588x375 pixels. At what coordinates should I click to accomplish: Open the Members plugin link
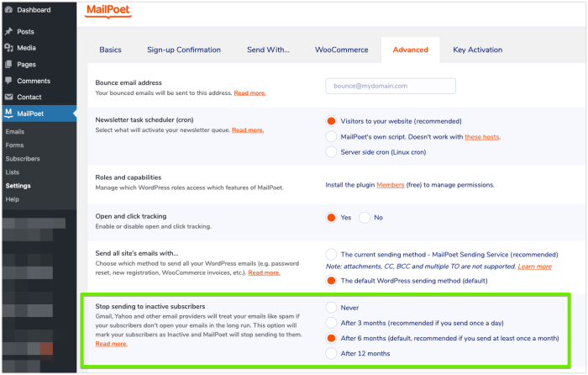[x=390, y=185]
